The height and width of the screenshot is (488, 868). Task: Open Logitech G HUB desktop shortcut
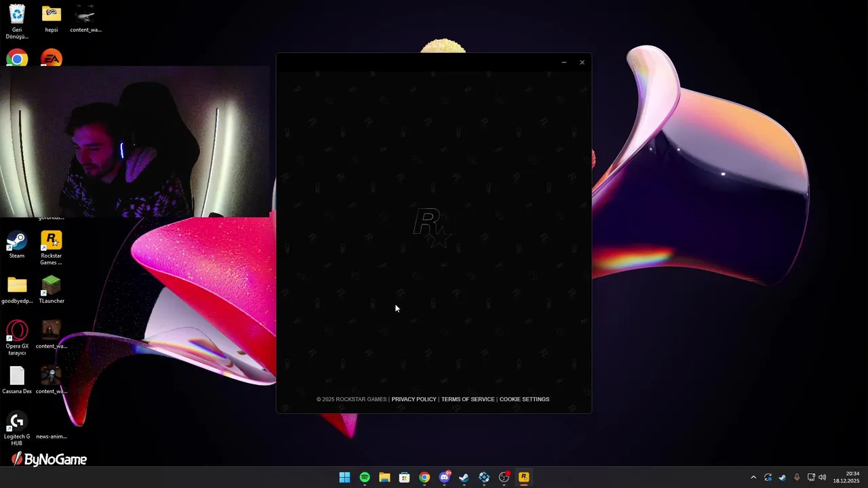click(x=17, y=429)
